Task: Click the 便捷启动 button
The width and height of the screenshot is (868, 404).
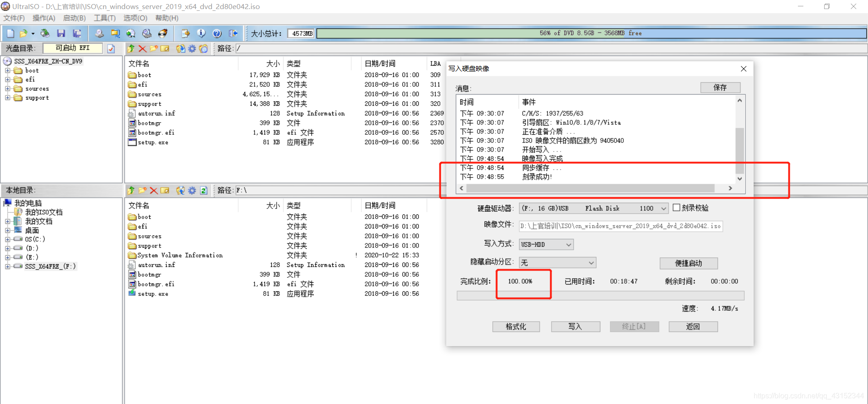Action: [689, 263]
